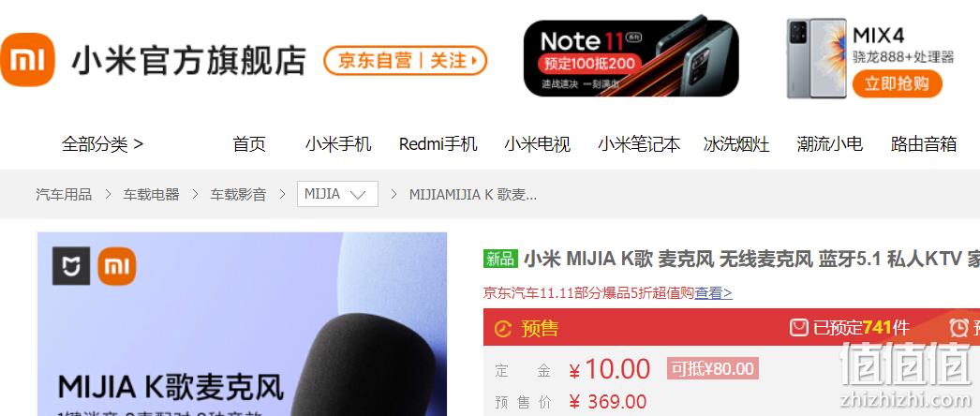Click the calendar icon beside 已预定741件
This screenshot has height=416, width=980.
tap(798, 327)
